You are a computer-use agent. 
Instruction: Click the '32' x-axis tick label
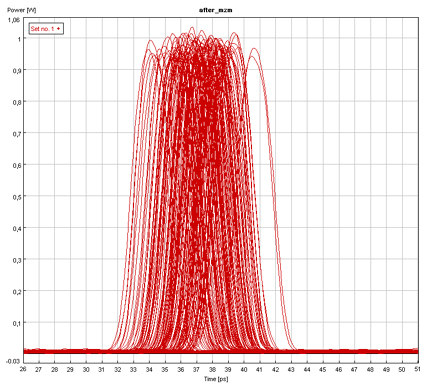118,370
